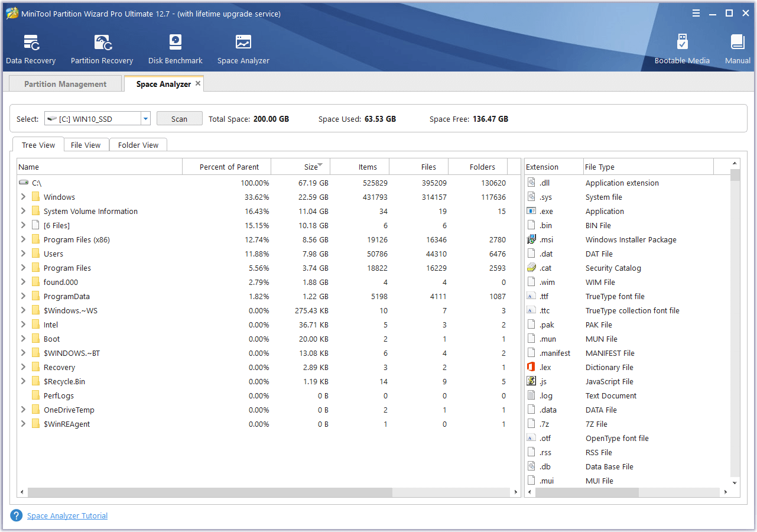
Task: Select the $WinREAgent folder row
Action: [x=269, y=424]
